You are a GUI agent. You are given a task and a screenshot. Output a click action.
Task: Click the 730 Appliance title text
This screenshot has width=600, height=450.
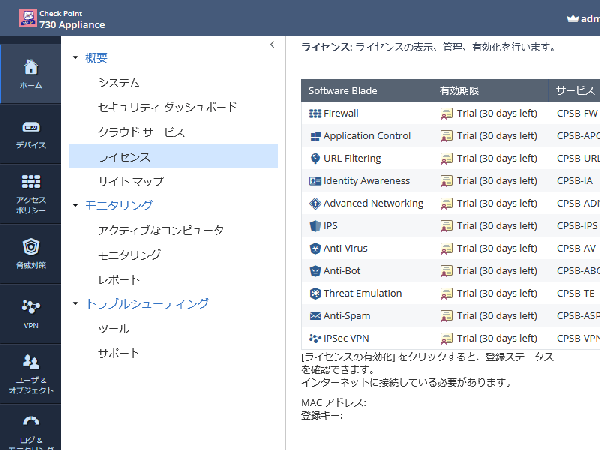pos(72,25)
